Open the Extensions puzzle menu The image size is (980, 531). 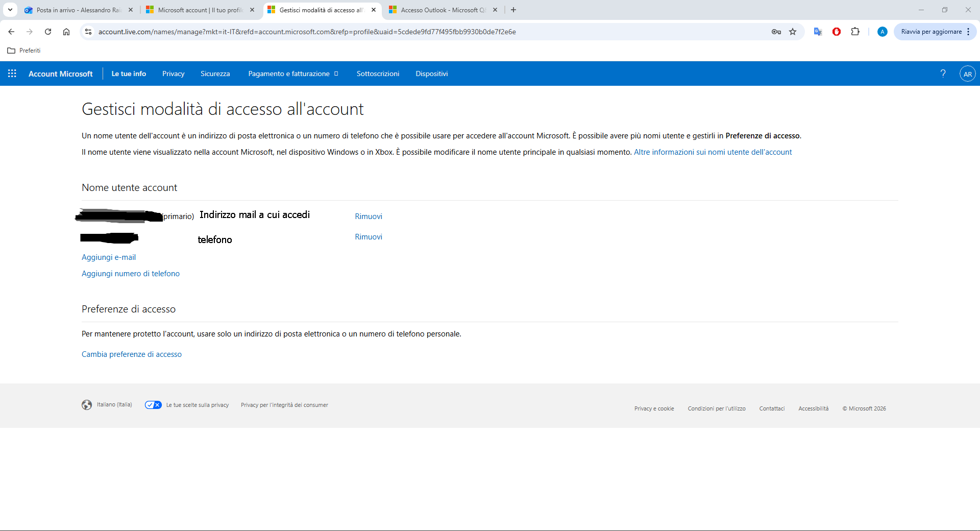tap(855, 32)
